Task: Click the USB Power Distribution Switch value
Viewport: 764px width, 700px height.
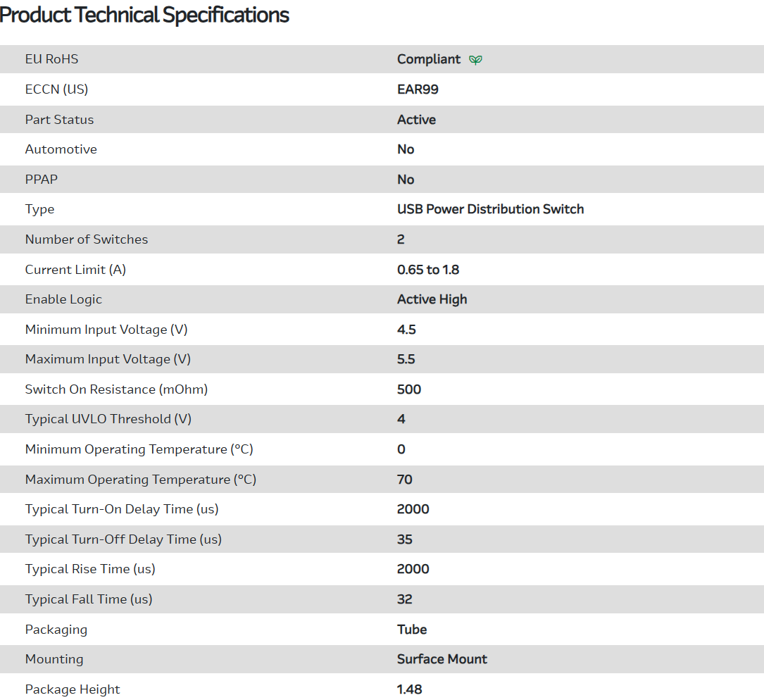Action: 490,209
